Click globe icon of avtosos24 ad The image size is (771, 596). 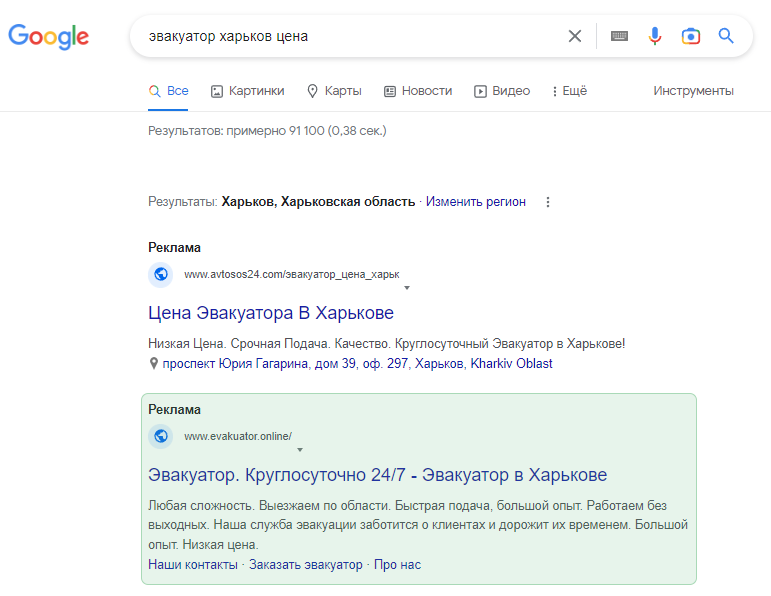click(x=161, y=274)
